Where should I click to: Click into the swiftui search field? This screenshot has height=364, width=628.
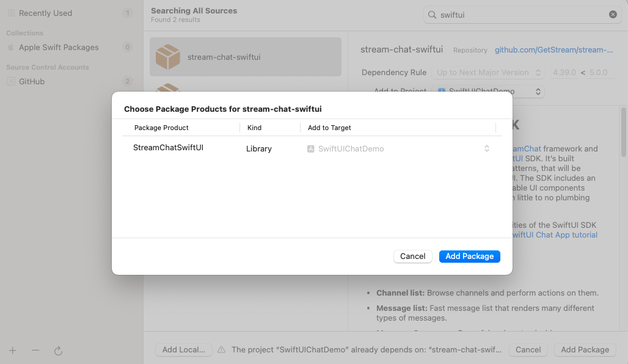[519, 15]
